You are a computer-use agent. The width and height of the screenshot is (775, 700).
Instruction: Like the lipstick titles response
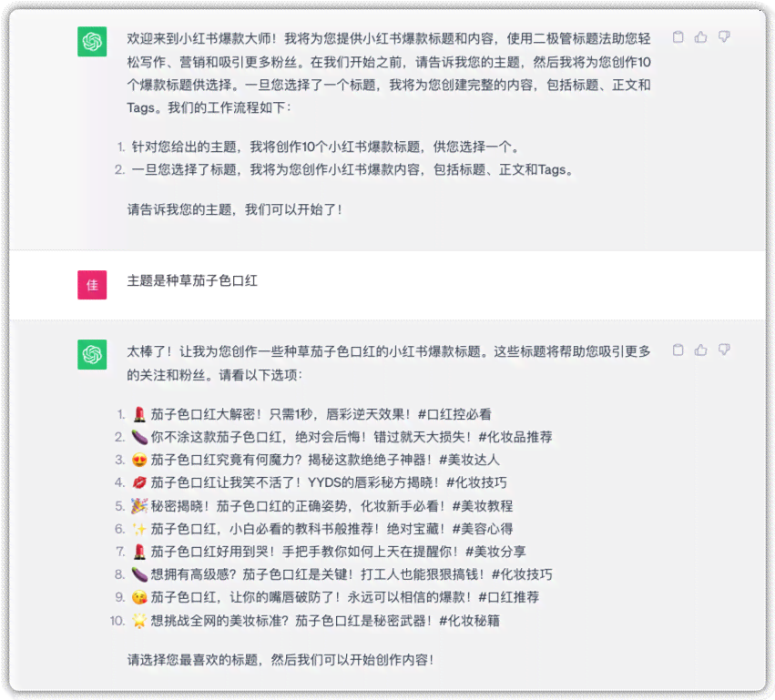(701, 350)
